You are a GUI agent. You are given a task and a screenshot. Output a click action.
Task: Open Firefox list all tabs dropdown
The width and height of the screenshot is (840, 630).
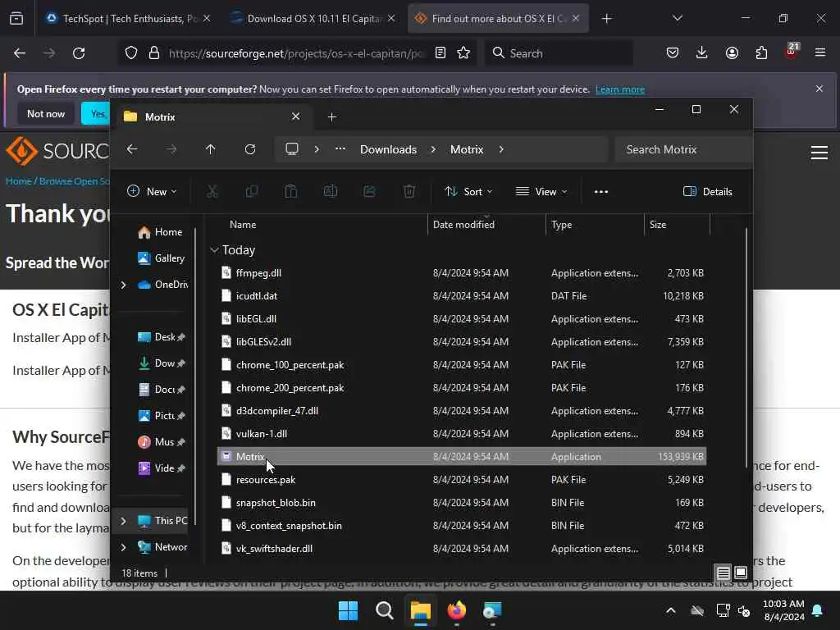pyautogui.click(x=677, y=18)
